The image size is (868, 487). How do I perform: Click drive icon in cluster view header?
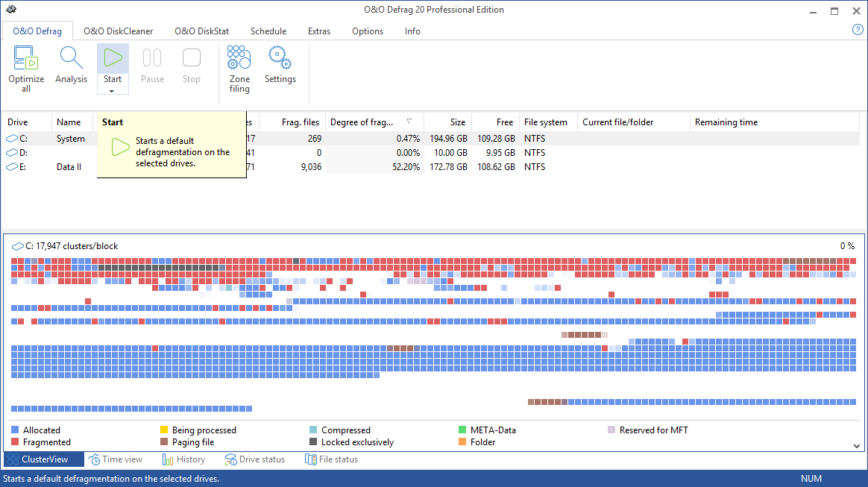pos(18,246)
